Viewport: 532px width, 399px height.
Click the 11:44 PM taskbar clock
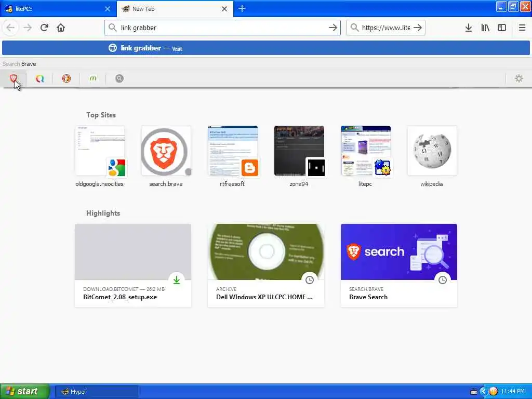[513, 392]
